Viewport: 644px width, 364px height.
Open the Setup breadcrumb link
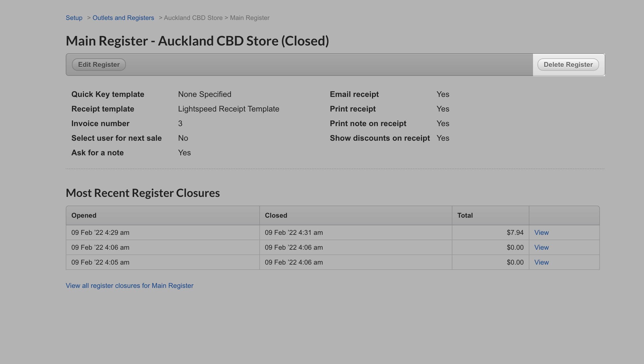74,18
